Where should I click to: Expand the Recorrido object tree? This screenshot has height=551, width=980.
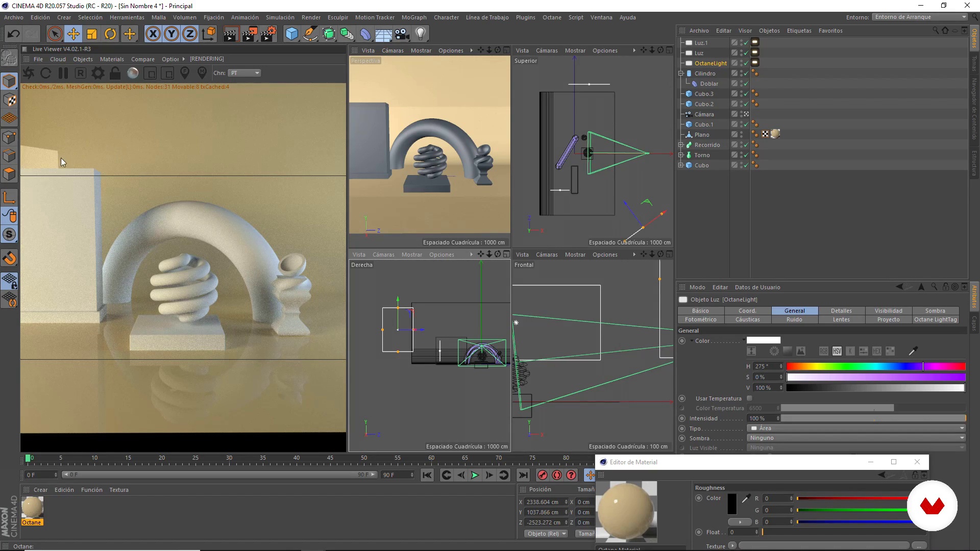click(681, 145)
